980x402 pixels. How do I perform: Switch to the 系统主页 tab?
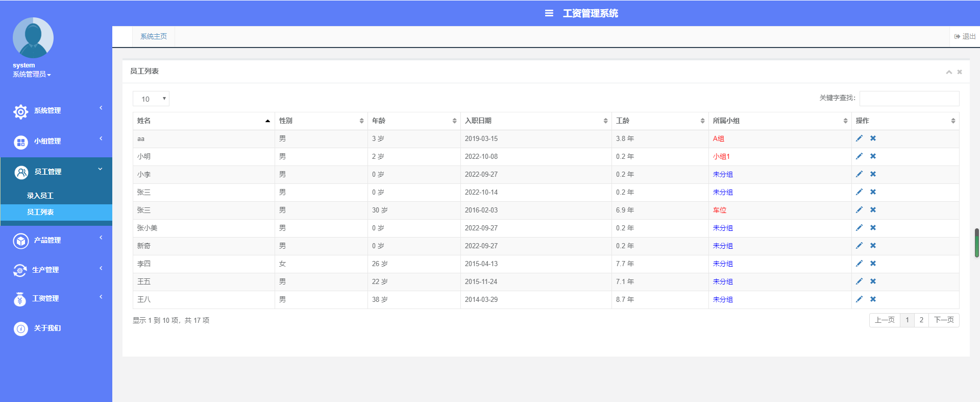point(153,37)
